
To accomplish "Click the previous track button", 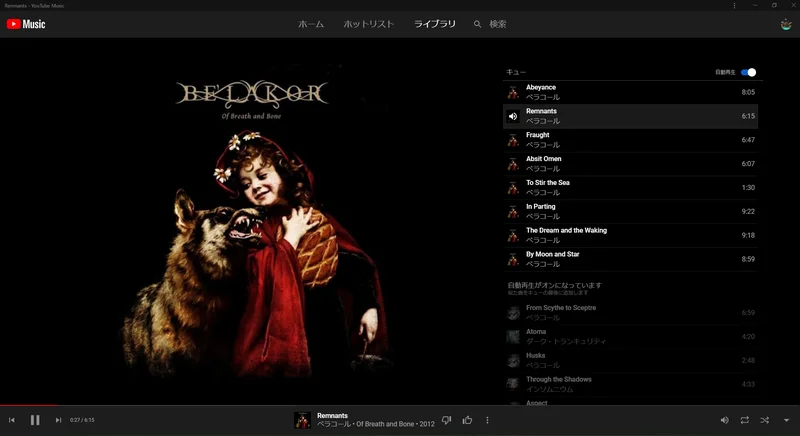I will pyautogui.click(x=12, y=420).
